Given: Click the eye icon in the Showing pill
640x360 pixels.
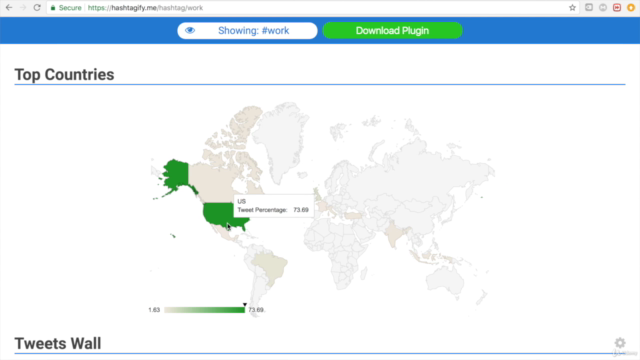Looking at the screenshot, I should click(x=190, y=30).
